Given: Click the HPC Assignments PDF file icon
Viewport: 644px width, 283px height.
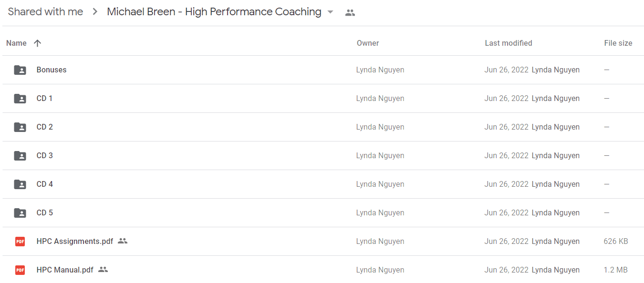Looking at the screenshot, I should tap(20, 242).
